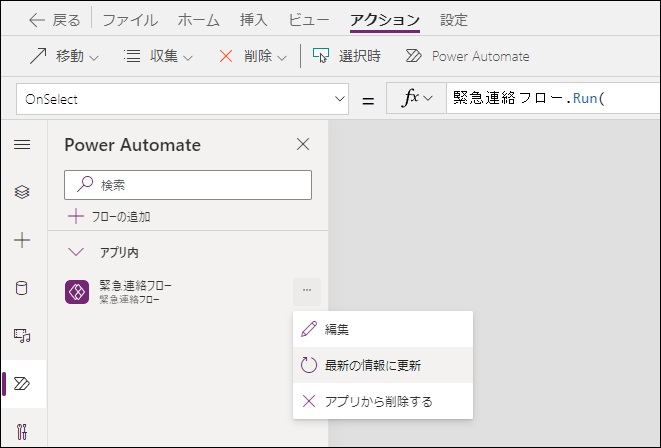
Task: Select the アクション tab
Action: (385, 20)
